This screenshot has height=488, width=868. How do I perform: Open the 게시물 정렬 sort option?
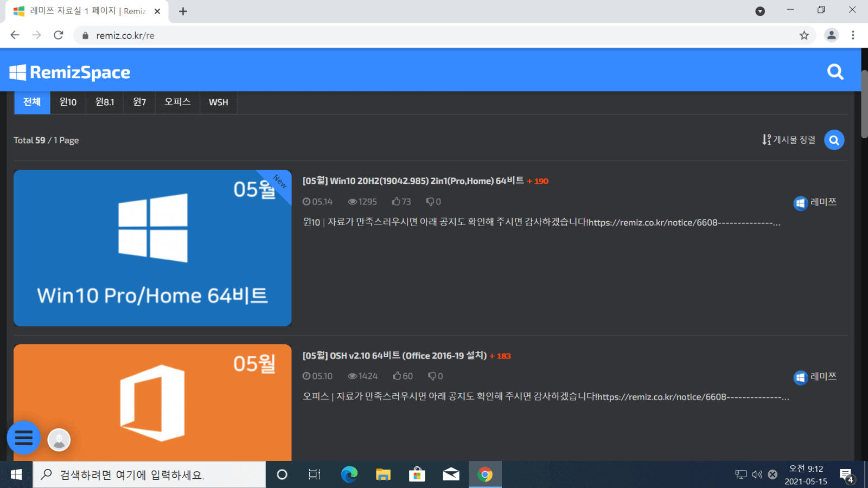point(789,140)
